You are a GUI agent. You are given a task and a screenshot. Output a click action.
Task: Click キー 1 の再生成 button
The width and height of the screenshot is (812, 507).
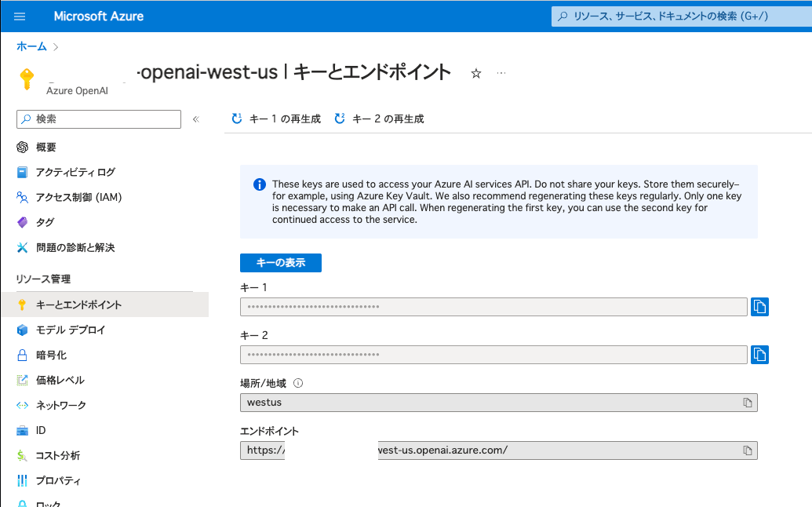(x=276, y=119)
